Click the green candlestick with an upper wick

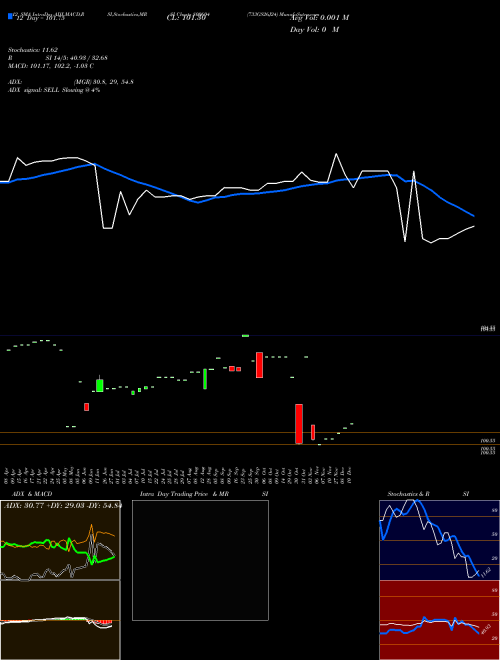click(x=100, y=383)
